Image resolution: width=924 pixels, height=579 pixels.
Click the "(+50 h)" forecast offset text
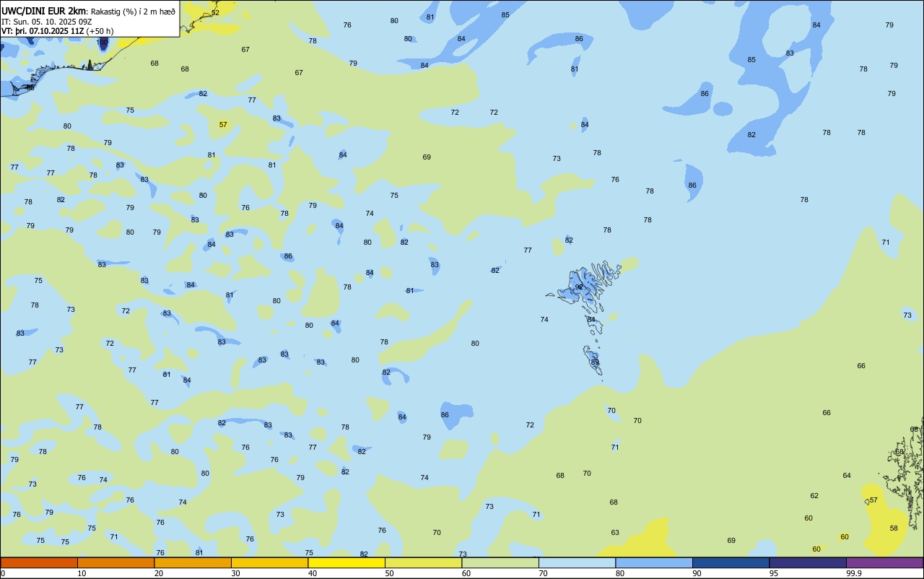click(x=100, y=31)
